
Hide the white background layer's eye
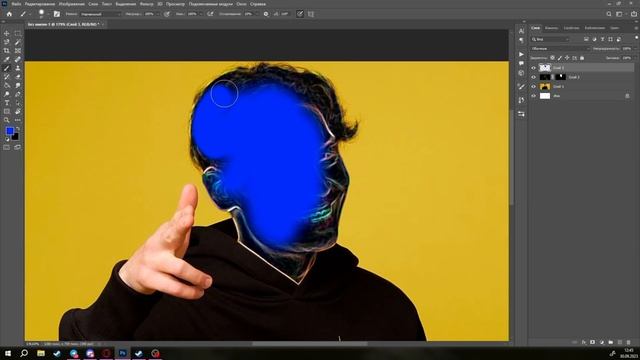click(533, 96)
